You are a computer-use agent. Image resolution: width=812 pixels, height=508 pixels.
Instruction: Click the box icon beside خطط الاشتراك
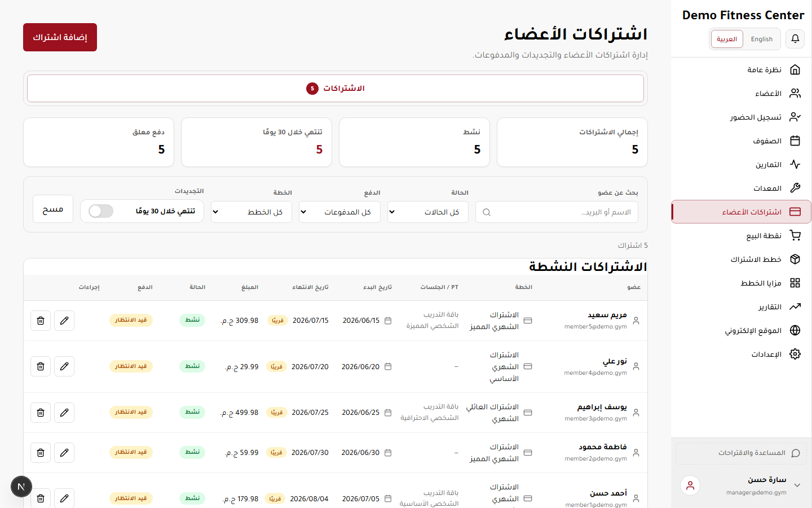point(795,259)
